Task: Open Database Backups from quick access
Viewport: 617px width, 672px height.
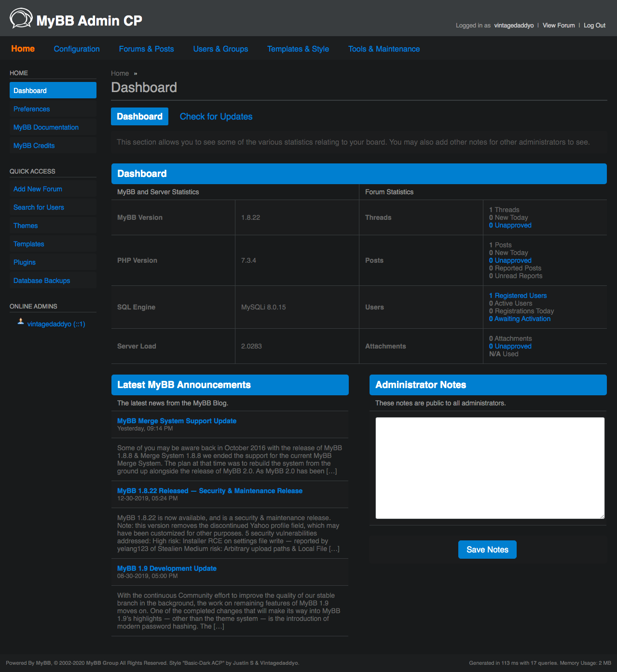Action: click(x=42, y=281)
